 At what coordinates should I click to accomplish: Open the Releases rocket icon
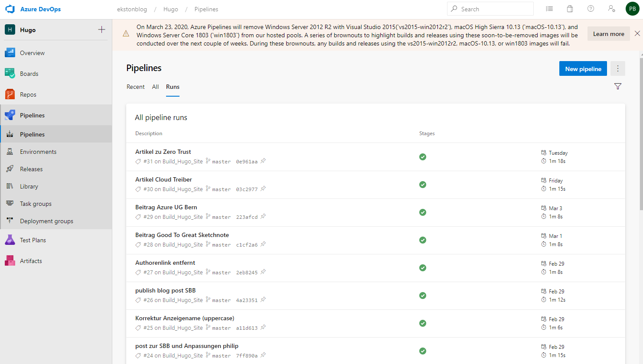[x=10, y=169]
